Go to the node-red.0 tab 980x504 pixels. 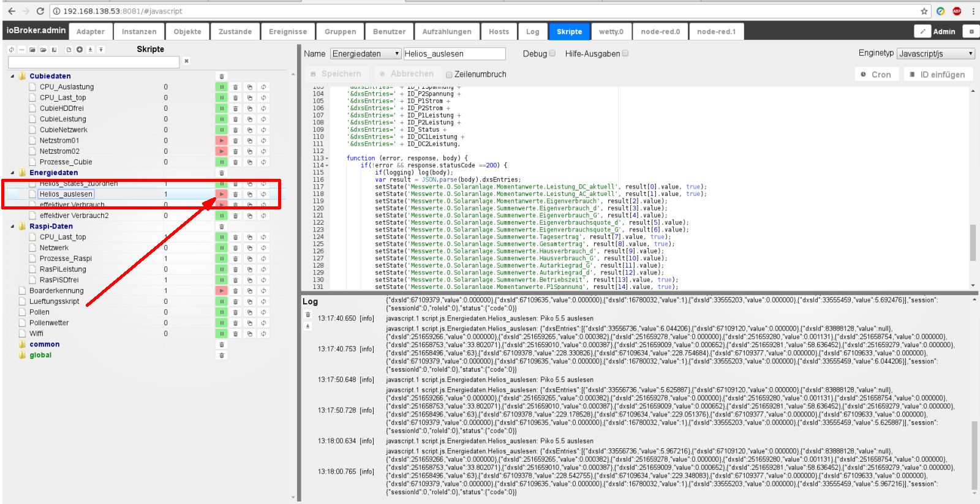point(660,32)
